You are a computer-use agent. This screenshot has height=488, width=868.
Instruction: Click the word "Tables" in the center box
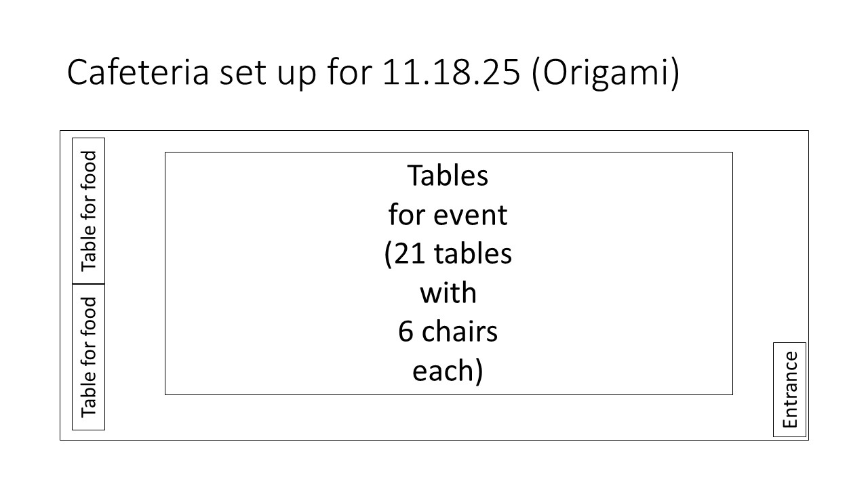(448, 176)
